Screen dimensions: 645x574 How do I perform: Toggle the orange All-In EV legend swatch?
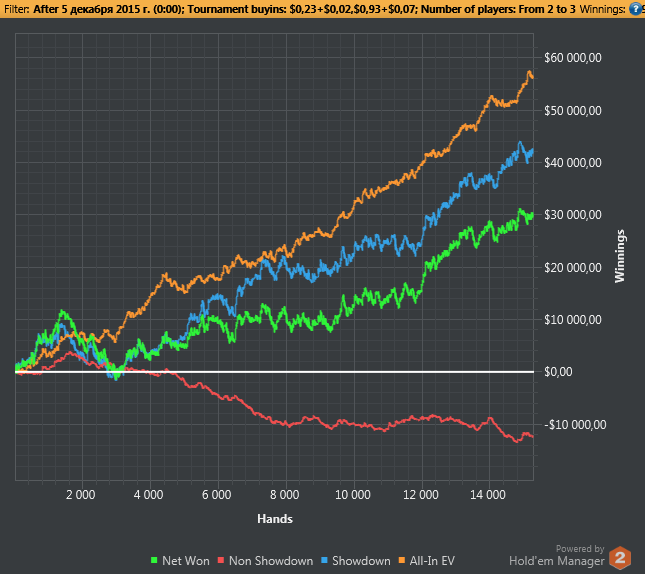click(x=402, y=560)
